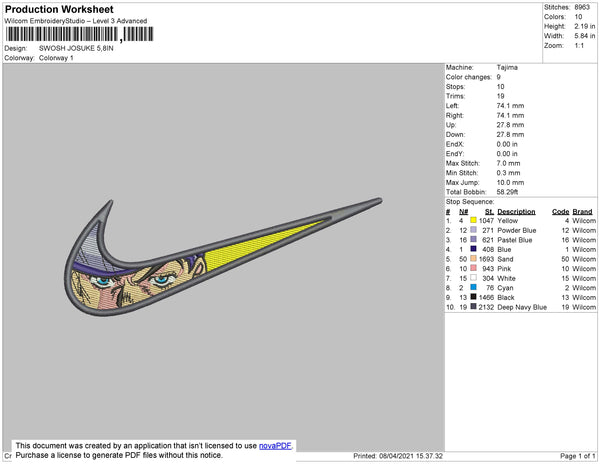The image size is (600, 464).
Task: Click the 'Powder Blue' description in the Stop Sequence
Action: click(517, 230)
